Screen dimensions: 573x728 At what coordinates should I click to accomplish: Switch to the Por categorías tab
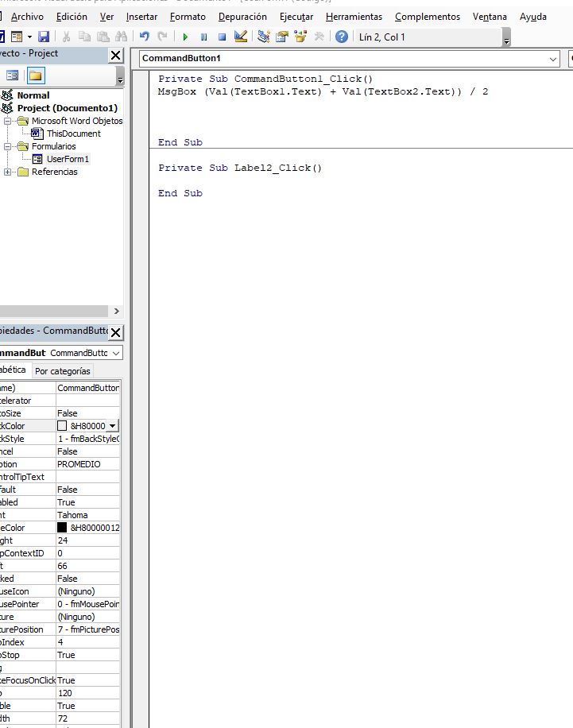pyautogui.click(x=64, y=371)
